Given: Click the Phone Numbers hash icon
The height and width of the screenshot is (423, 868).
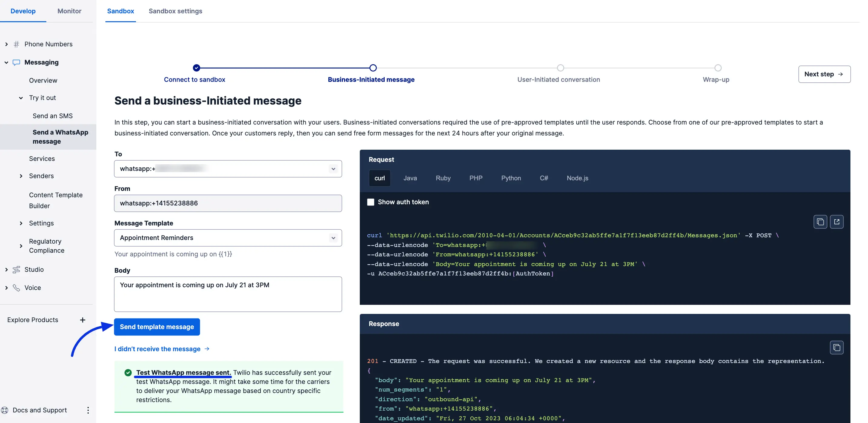Looking at the screenshot, I should point(16,44).
